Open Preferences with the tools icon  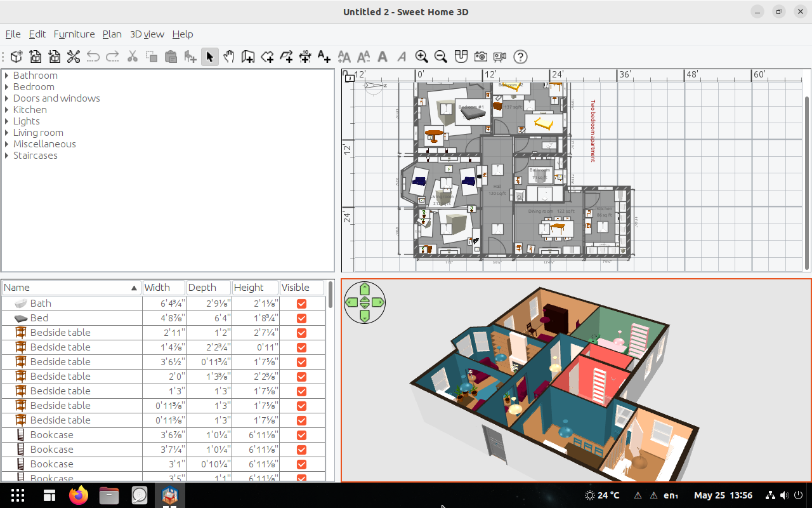74,57
